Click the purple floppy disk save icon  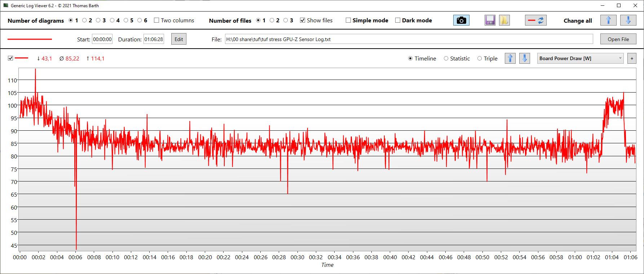[490, 21]
